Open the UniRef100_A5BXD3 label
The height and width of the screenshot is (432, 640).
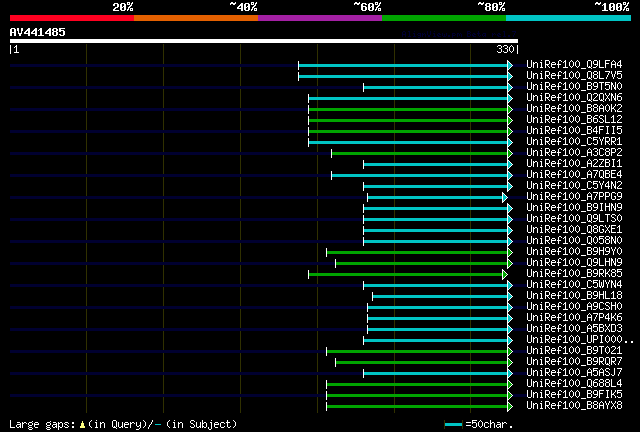(574, 329)
